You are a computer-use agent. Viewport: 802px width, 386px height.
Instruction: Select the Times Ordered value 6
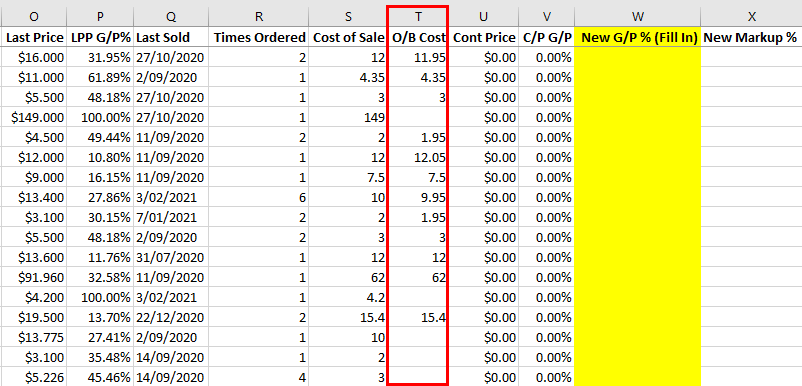point(259,197)
